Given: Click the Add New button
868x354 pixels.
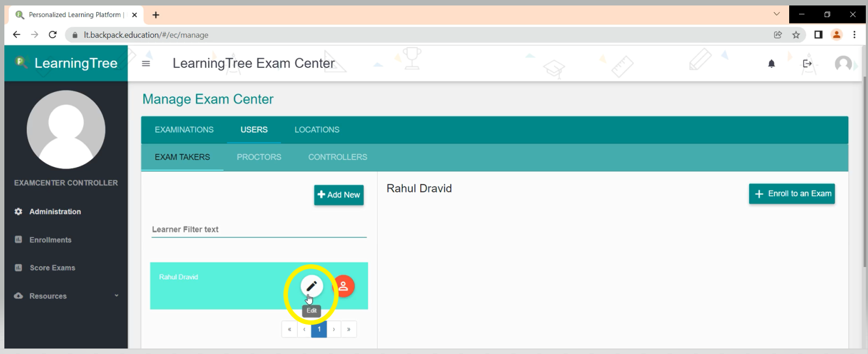Looking at the screenshot, I should [339, 195].
